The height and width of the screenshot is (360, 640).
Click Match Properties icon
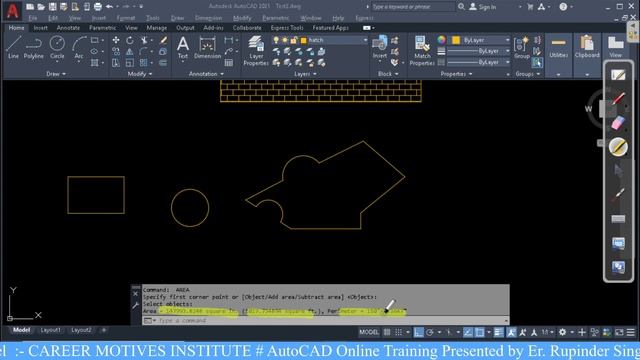click(422, 51)
